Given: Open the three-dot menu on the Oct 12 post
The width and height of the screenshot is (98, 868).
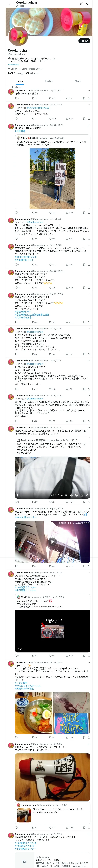Looking at the screenshot, I should [89, 105].
